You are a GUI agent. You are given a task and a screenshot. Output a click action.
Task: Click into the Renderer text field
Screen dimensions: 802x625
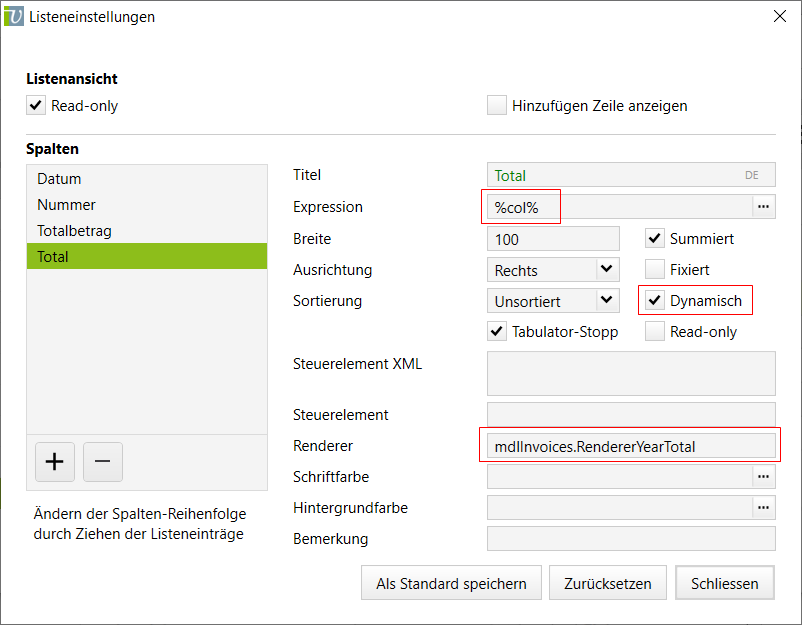pyautogui.click(x=630, y=446)
